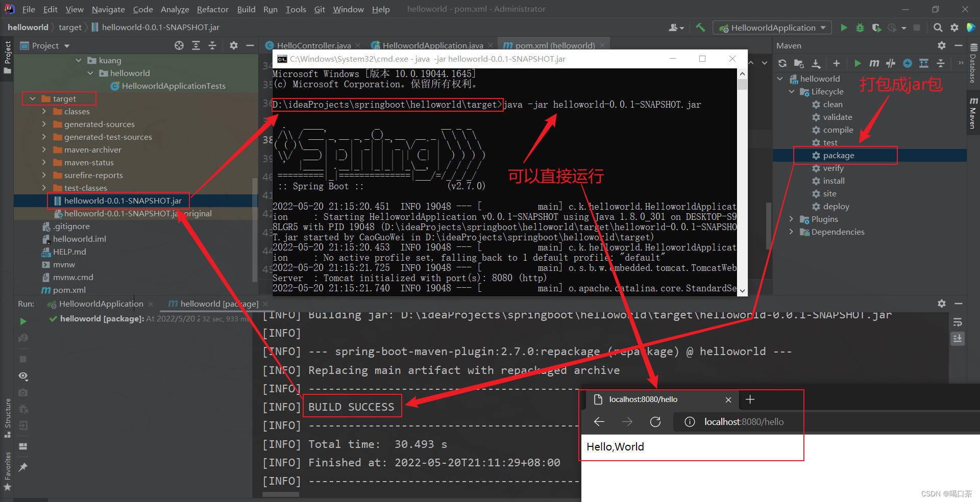Show Maven dependencies diagram icon
The image size is (980, 502).
click(x=924, y=63)
